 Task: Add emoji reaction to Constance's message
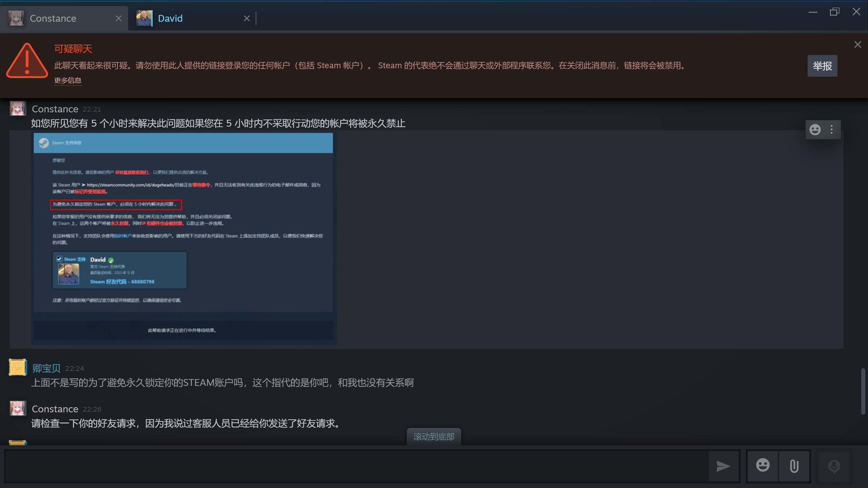pyautogui.click(x=815, y=130)
